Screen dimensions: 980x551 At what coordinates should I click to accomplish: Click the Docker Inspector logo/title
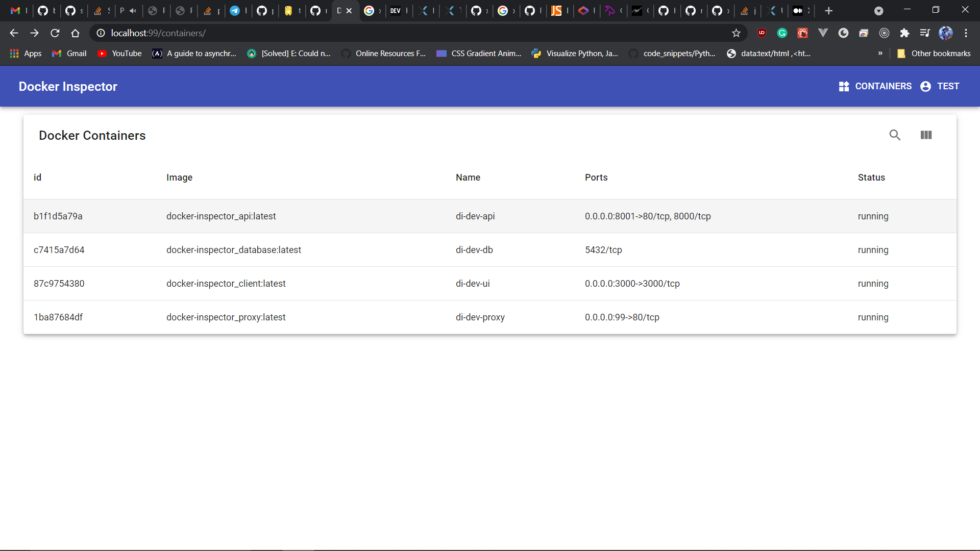click(x=69, y=86)
